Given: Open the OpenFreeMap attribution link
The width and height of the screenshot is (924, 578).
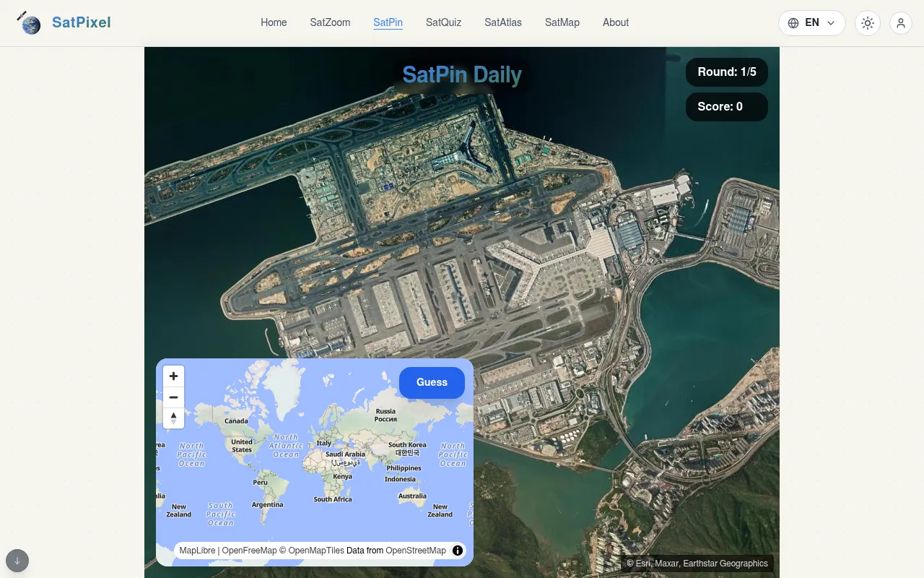Looking at the screenshot, I should coord(249,551).
